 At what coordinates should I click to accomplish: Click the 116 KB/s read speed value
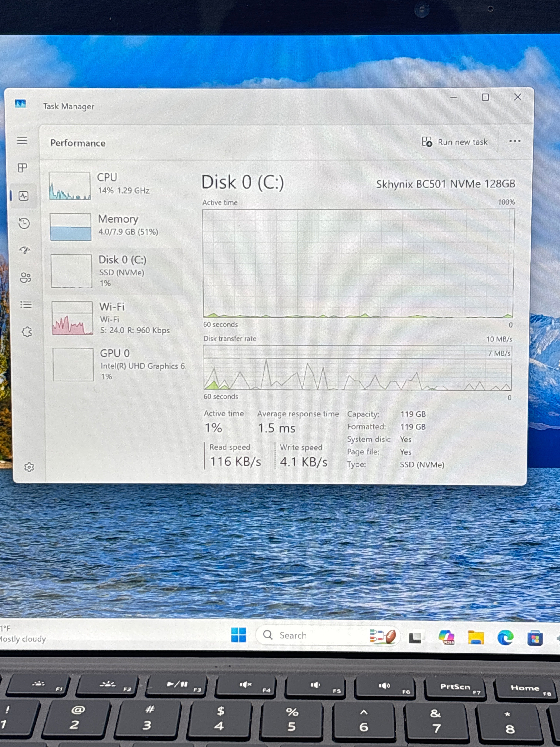(x=236, y=462)
